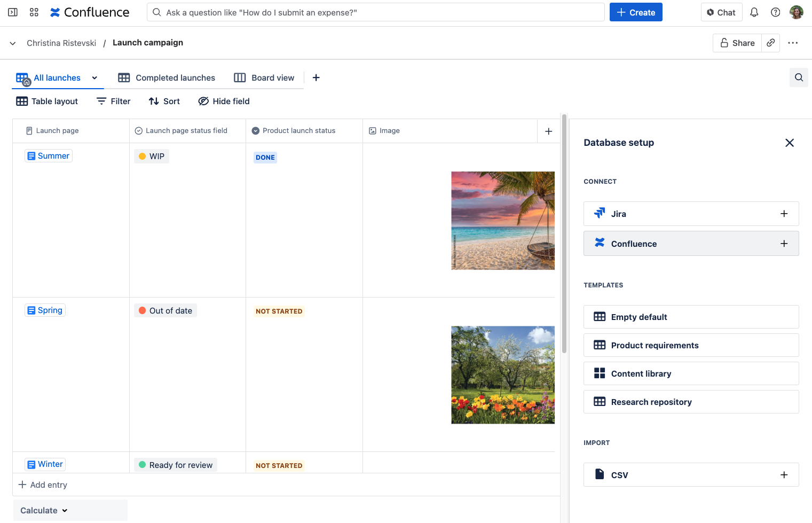
Task: Click the Image column header icon
Action: pos(373,131)
